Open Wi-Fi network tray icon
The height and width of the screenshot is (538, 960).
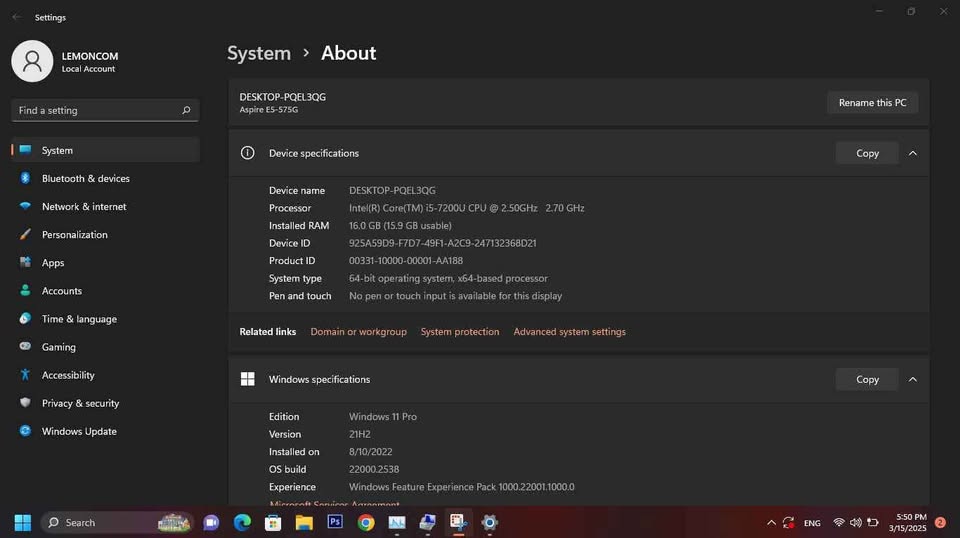click(x=839, y=523)
